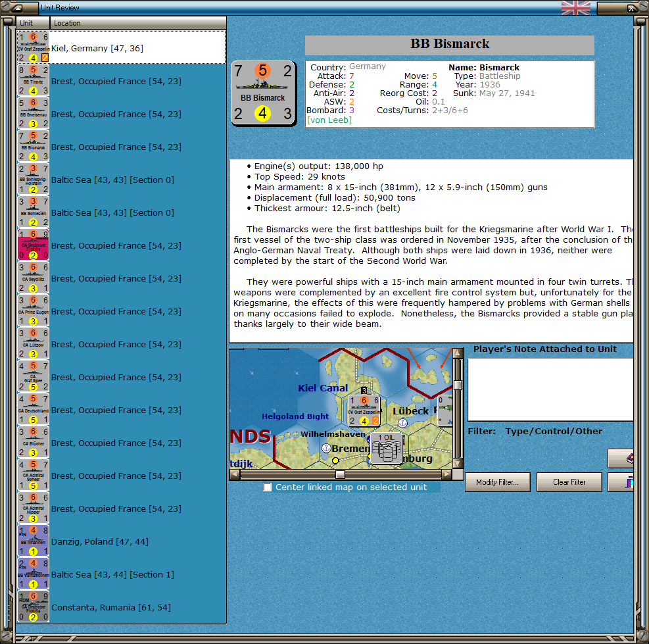Select the BB Schlesien unit icon
Image resolution: width=649 pixels, height=644 pixels.
click(33, 212)
